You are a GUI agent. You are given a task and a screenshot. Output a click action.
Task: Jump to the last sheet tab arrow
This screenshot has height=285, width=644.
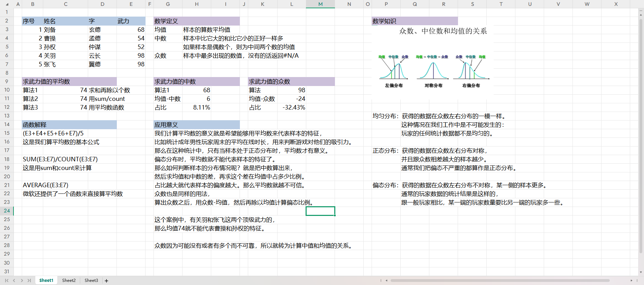tap(29, 281)
